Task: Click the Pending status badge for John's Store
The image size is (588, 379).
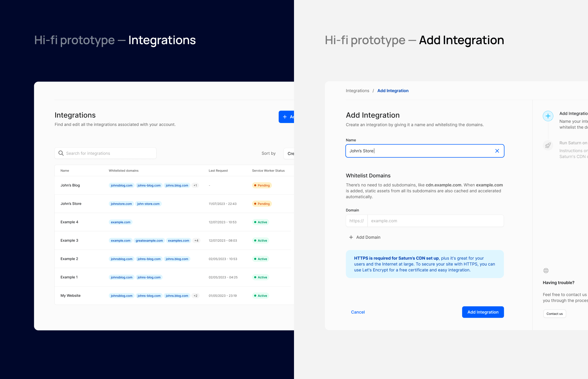Action: [x=262, y=204]
